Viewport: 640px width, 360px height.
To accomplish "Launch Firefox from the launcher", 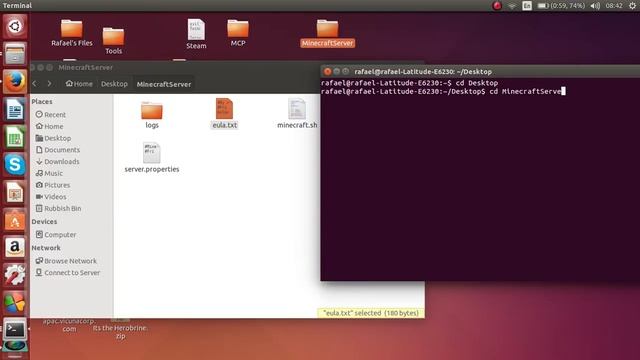I will pyautogui.click(x=15, y=81).
